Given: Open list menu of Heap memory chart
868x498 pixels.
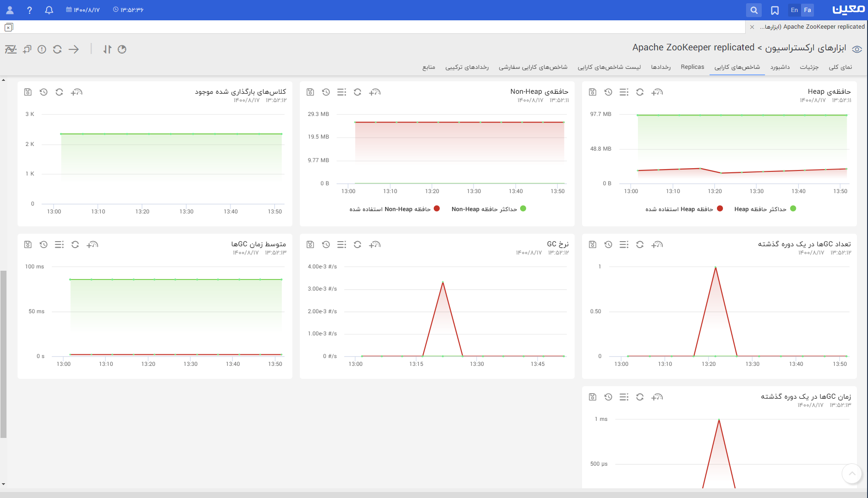Looking at the screenshot, I should click(624, 92).
